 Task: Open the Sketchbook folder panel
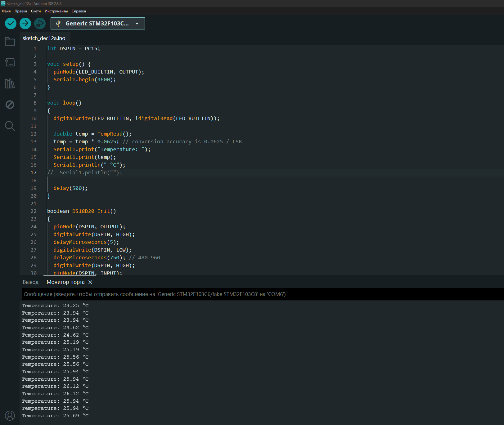pyautogui.click(x=10, y=41)
